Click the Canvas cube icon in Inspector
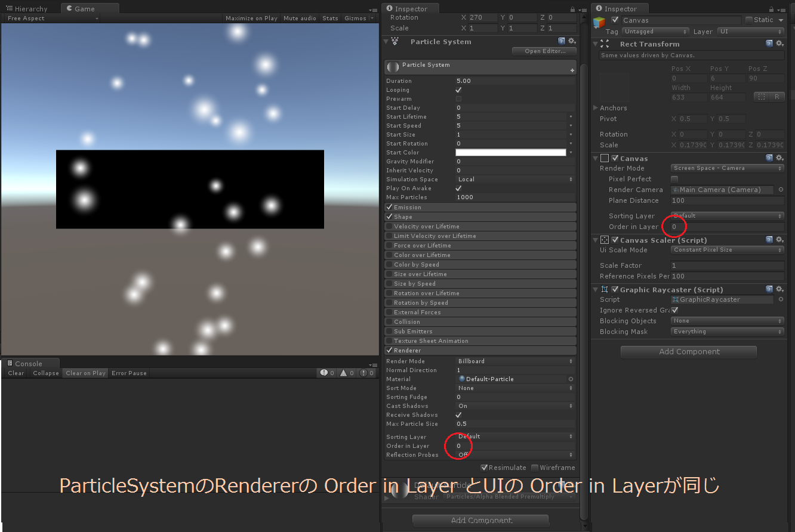Viewport: 795px width, 532px height. point(599,22)
